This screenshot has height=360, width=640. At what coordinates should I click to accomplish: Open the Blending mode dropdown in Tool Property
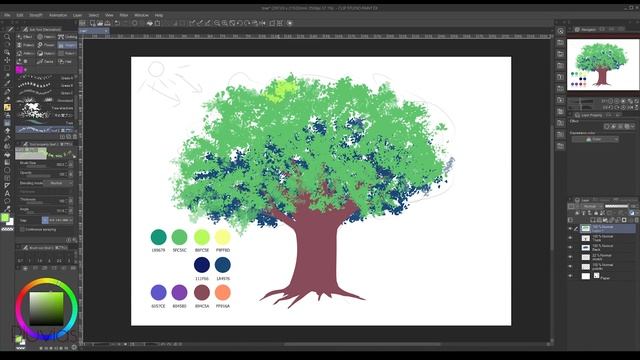coord(57,183)
